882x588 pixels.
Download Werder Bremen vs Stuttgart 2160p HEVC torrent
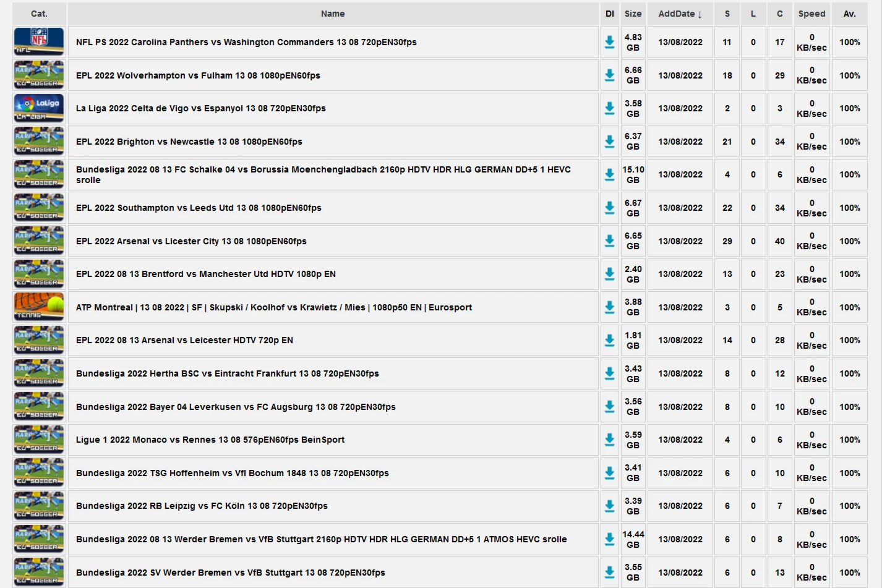[x=609, y=539]
